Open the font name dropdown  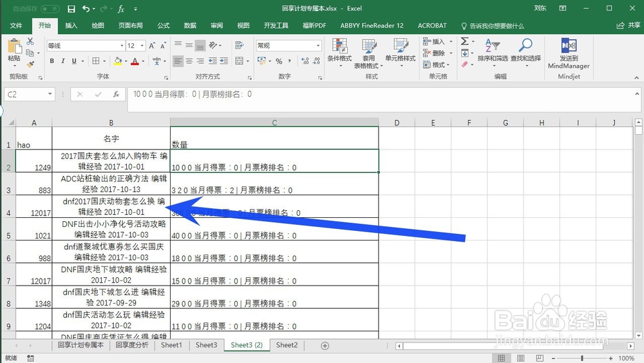tap(122, 46)
